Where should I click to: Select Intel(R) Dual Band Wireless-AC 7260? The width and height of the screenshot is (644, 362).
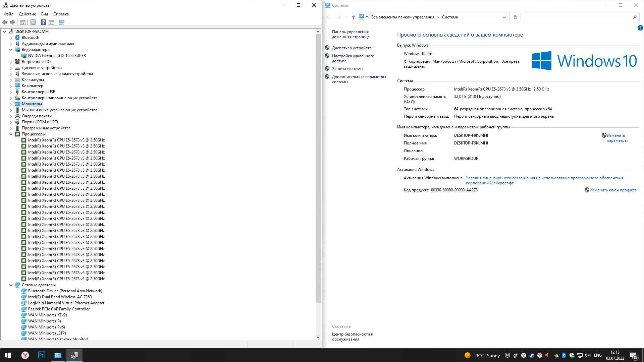click(60, 297)
